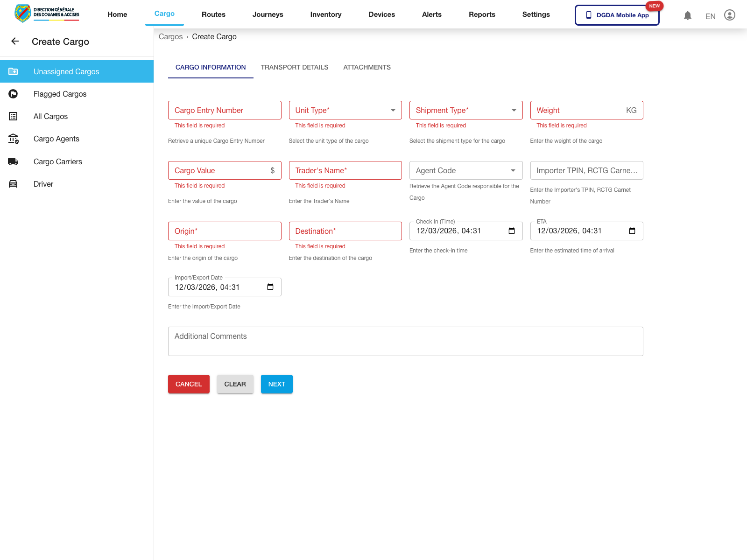
Task: Open the Agent Code dropdown
Action: 513,170
